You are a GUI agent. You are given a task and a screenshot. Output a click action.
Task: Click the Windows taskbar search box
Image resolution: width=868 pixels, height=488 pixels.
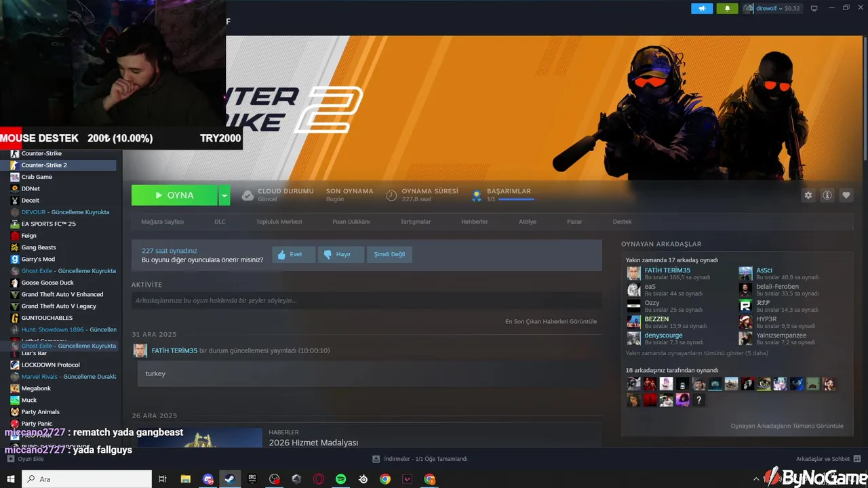(87, 479)
